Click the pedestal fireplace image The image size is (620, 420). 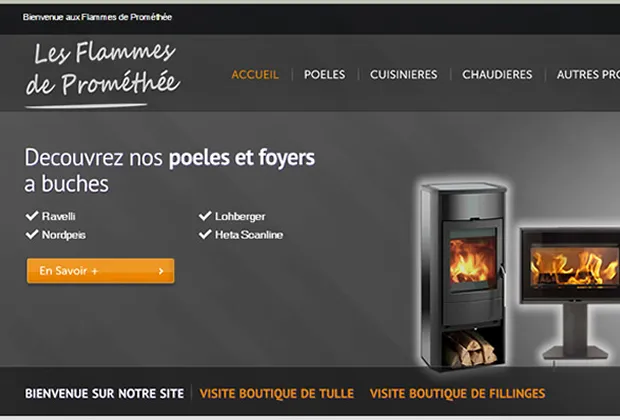point(570,293)
